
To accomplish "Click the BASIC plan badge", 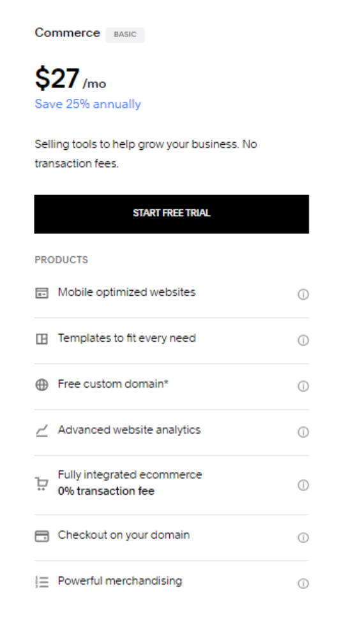I will [x=125, y=34].
